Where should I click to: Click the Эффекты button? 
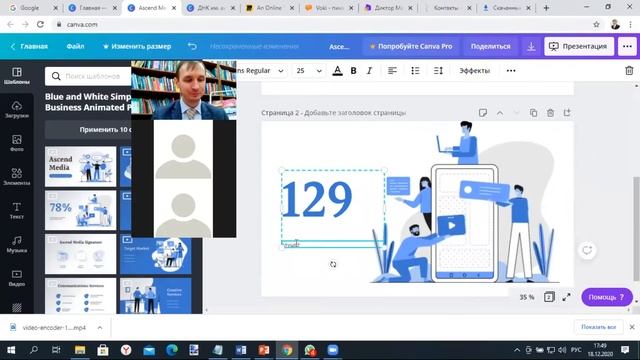[x=474, y=71]
